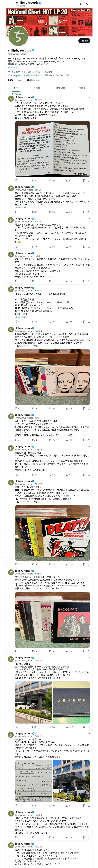The width and height of the screenshot is (98, 868).
Task: Share the Jan 29 post
Action: pyautogui.click(x=89, y=212)
